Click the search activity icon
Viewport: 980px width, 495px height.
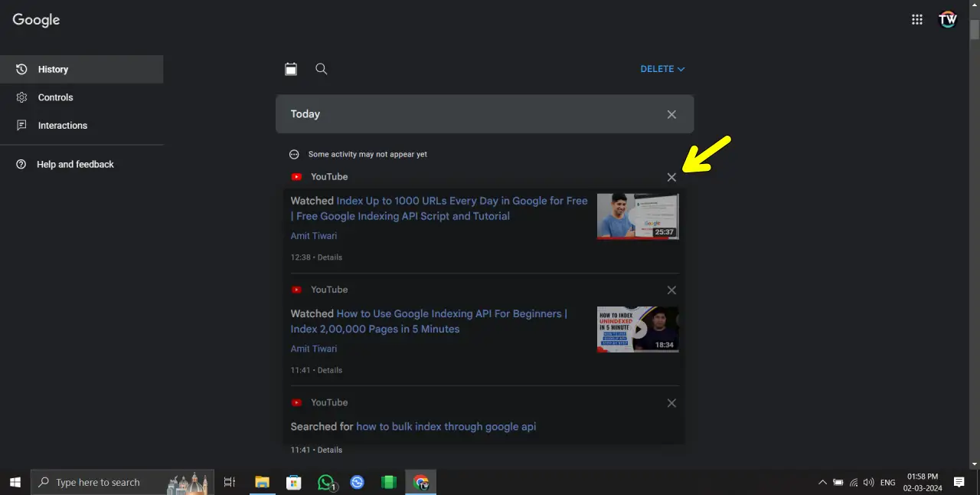321,69
